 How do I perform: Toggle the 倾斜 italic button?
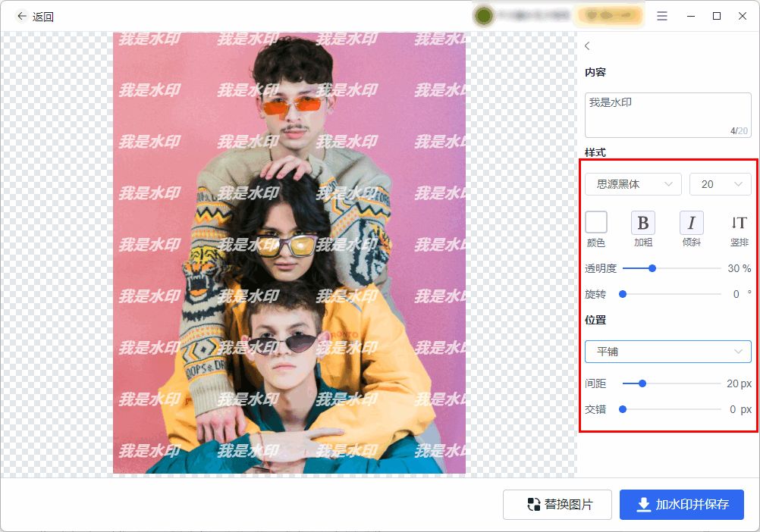tap(691, 223)
